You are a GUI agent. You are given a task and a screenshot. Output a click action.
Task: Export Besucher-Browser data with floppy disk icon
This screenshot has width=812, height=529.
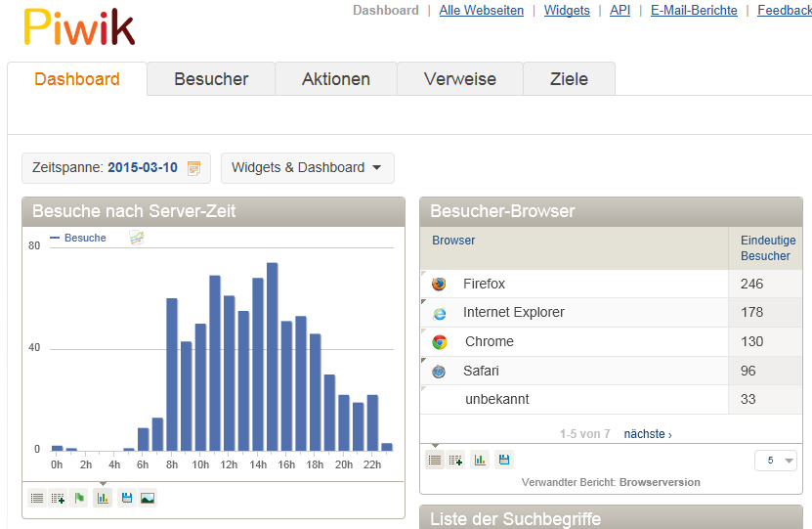tap(504, 461)
